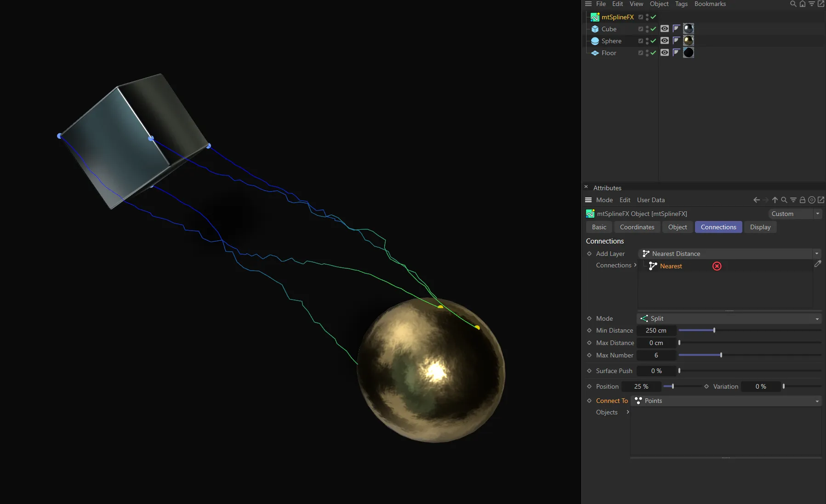Viewport: 826px width, 504px height.
Task: Click the Position percentage input field
Action: (641, 386)
